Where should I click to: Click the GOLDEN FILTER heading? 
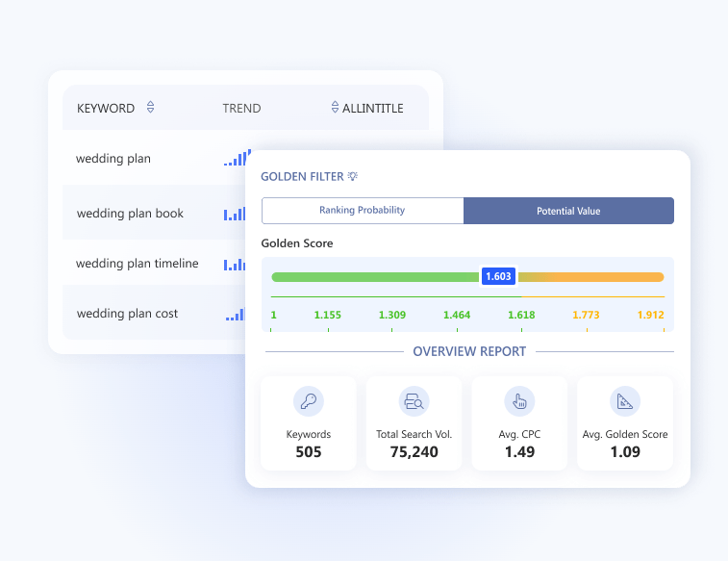(302, 177)
